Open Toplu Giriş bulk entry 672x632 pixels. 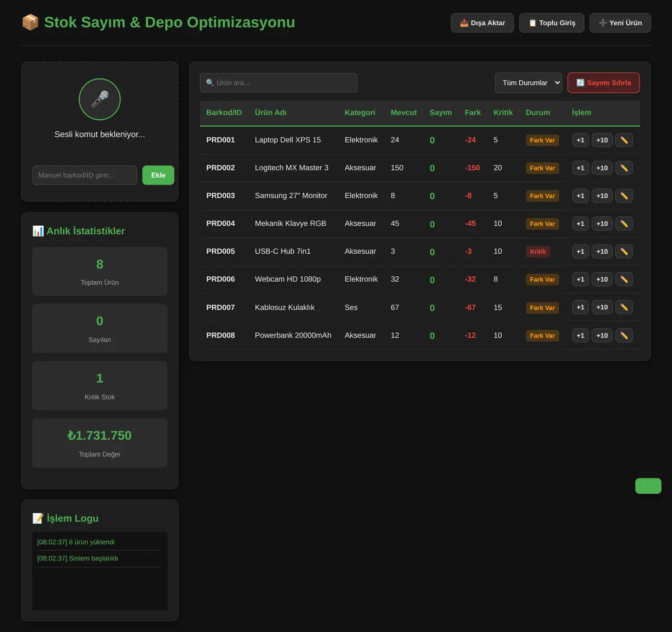click(552, 23)
